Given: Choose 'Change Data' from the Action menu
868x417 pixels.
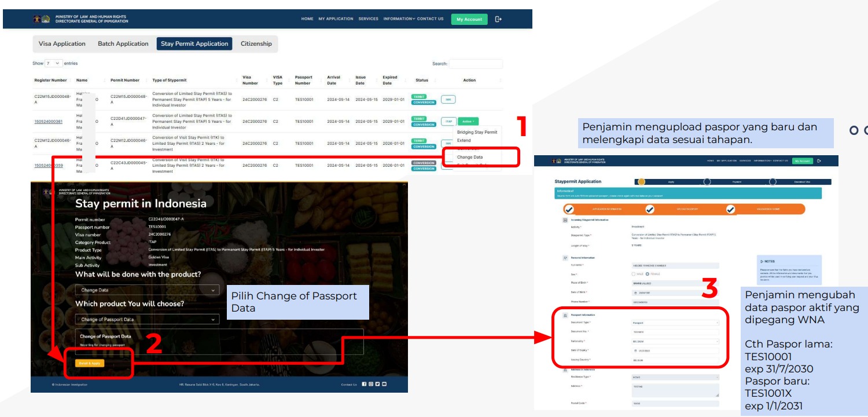Looking at the screenshot, I should click(x=470, y=157).
